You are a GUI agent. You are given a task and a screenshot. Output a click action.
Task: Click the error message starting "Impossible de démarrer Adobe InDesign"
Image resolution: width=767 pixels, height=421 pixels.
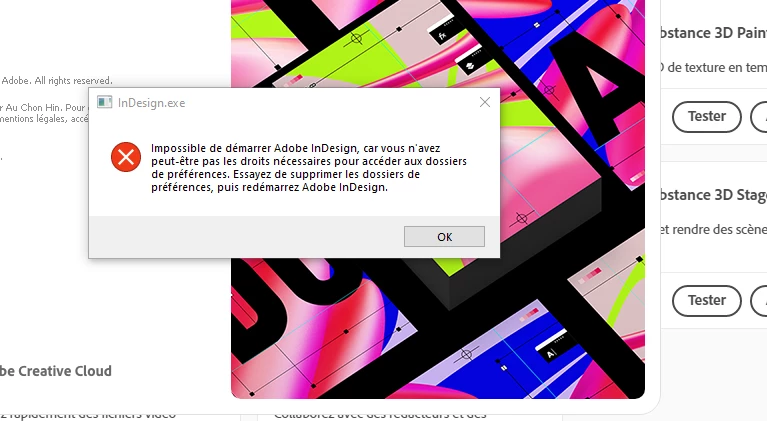309,168
